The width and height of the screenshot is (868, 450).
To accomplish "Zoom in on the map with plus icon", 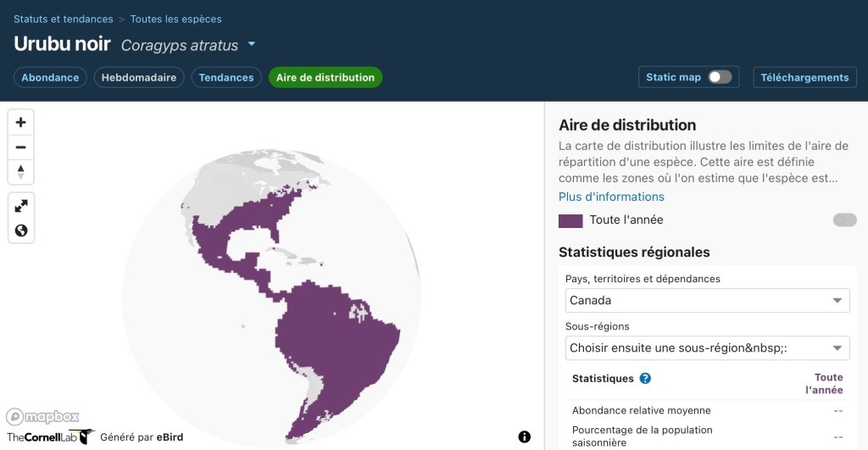I will 21,122.
